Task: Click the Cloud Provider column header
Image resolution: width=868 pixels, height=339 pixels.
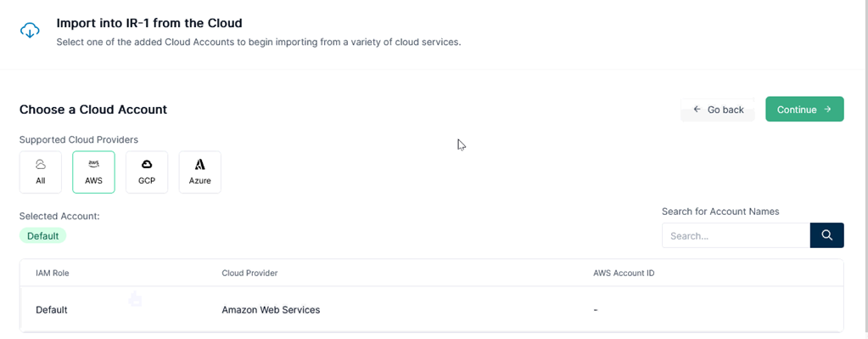Action: [x=249, y=273]
